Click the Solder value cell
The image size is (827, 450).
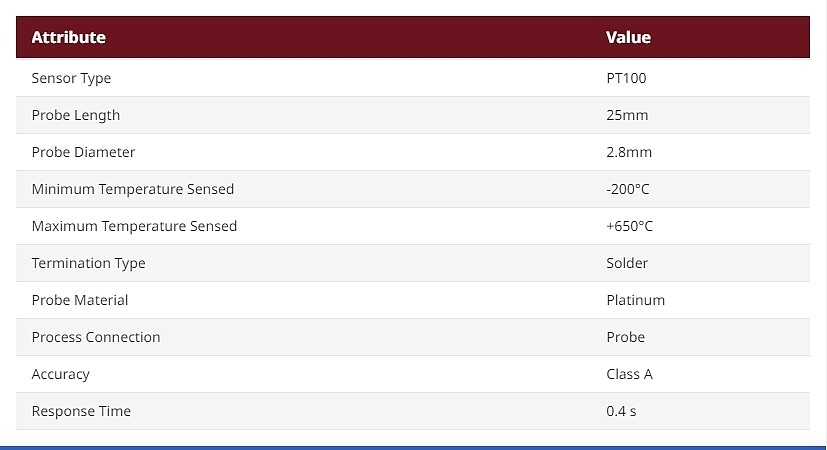click(x=627, y=263)
